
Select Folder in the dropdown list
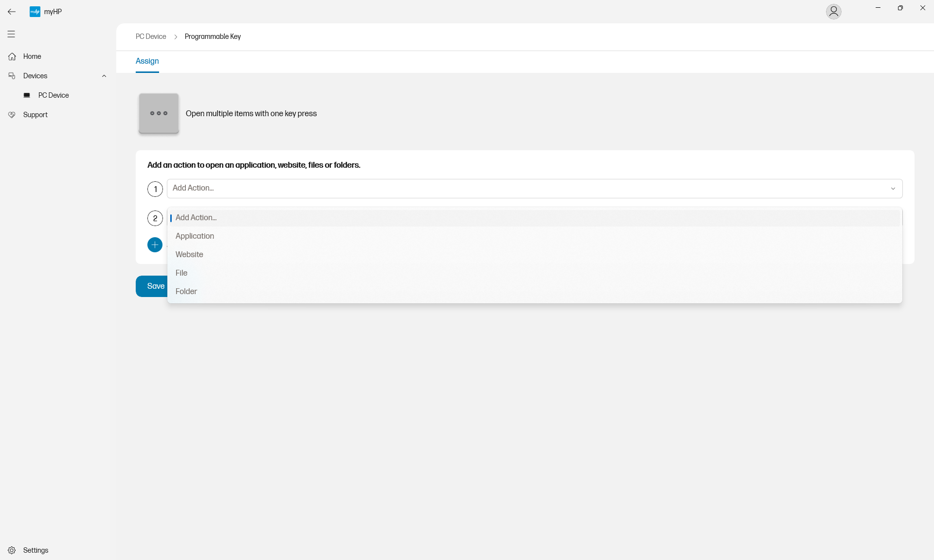(x=186, y=292)
